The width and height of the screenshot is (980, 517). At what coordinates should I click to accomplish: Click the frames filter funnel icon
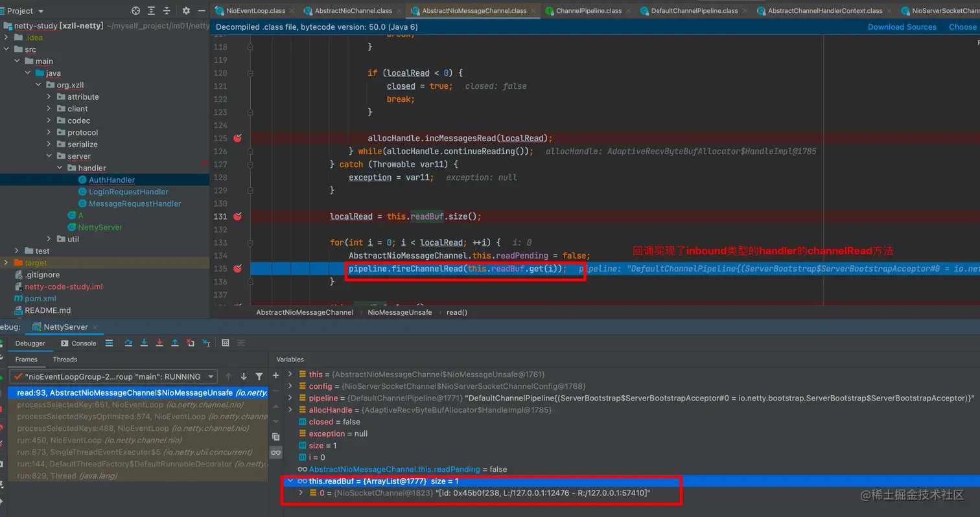tap(259, 376)
